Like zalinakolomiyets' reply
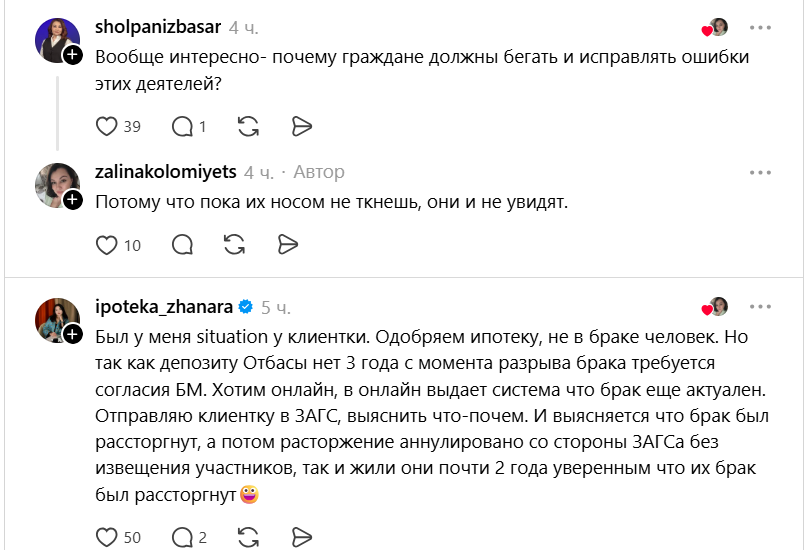The image size is (805, 550). pyautogui.click(x=107, y=245)
